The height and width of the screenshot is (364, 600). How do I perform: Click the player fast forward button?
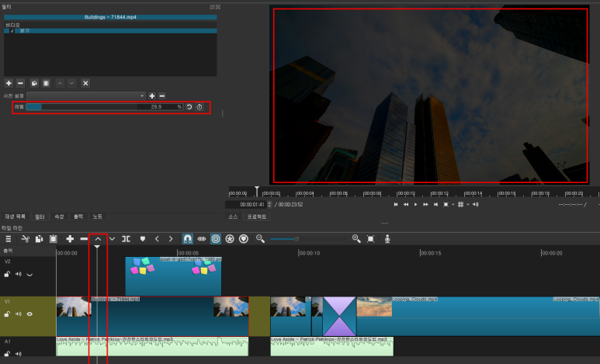pos(425,204)
